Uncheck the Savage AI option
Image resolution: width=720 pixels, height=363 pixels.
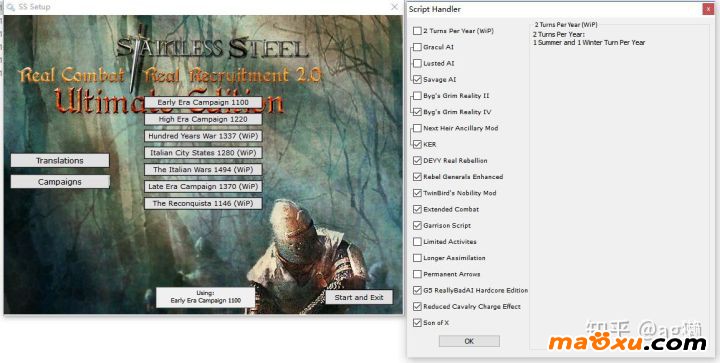point(417,79)
